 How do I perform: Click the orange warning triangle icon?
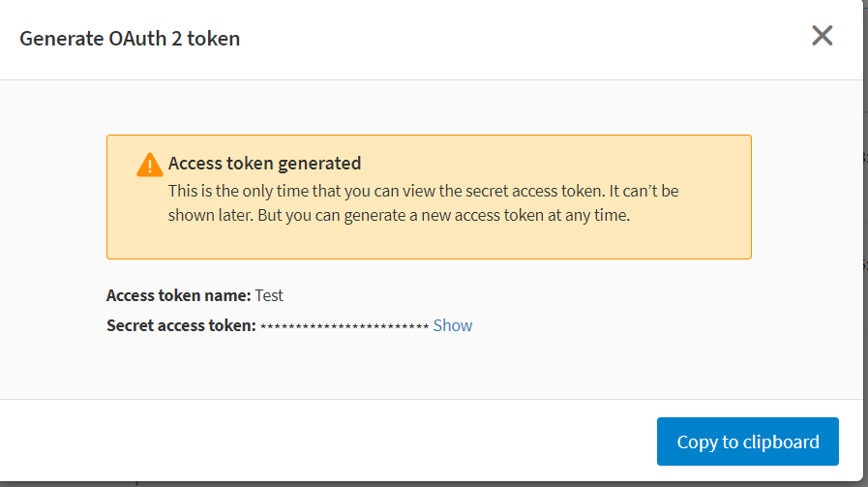click(x=149, y=165)
